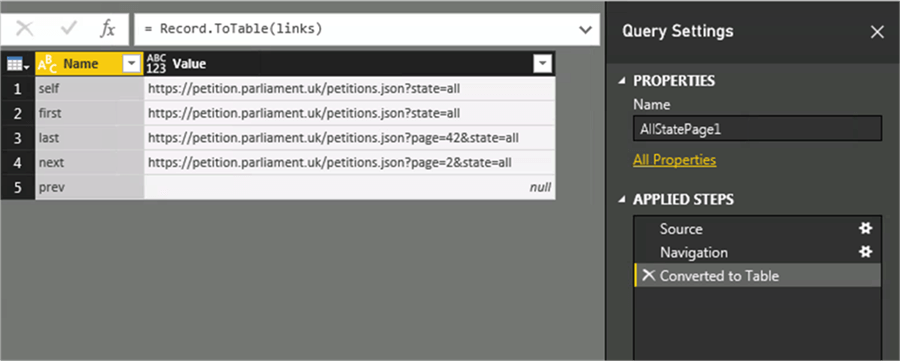Expand the formula bar with the chevron

point(585,29)
